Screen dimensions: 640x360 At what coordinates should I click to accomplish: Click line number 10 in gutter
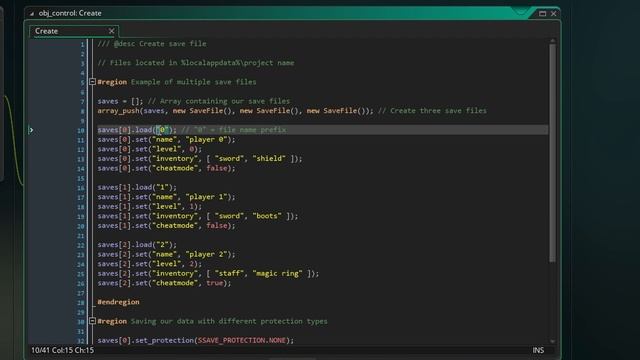point(80,130)
